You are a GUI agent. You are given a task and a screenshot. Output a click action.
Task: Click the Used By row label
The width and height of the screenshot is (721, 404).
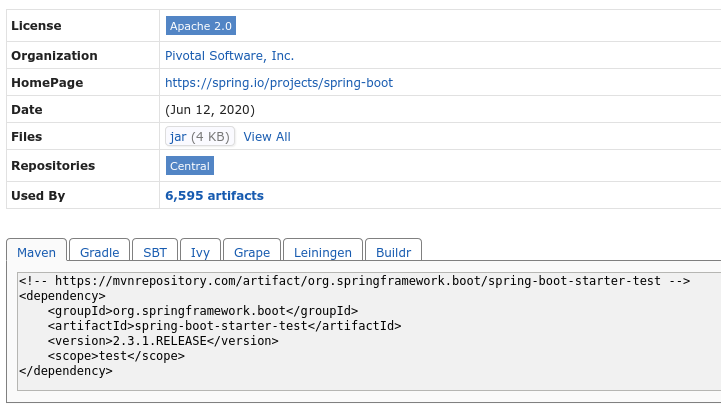pyautogui.click(x=38, y=196)
